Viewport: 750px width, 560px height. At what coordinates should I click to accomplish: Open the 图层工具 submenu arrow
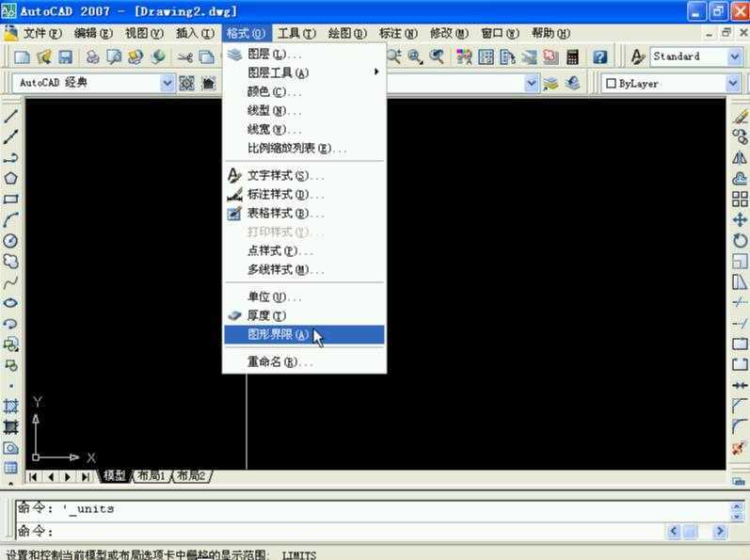(x=376, y=72)
